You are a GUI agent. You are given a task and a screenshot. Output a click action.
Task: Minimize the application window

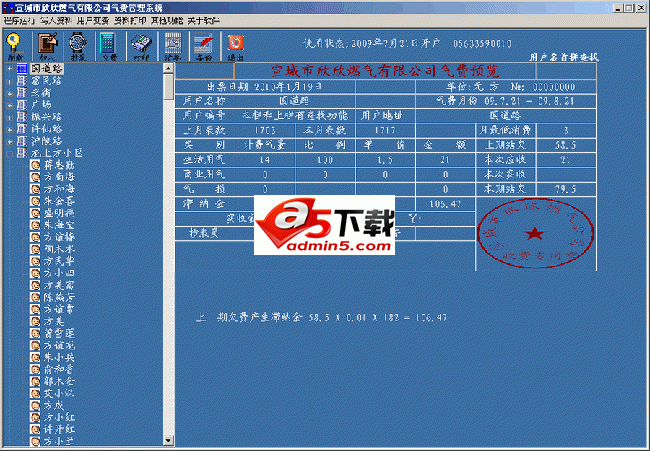pyautogui.click(x=618, y=8)
